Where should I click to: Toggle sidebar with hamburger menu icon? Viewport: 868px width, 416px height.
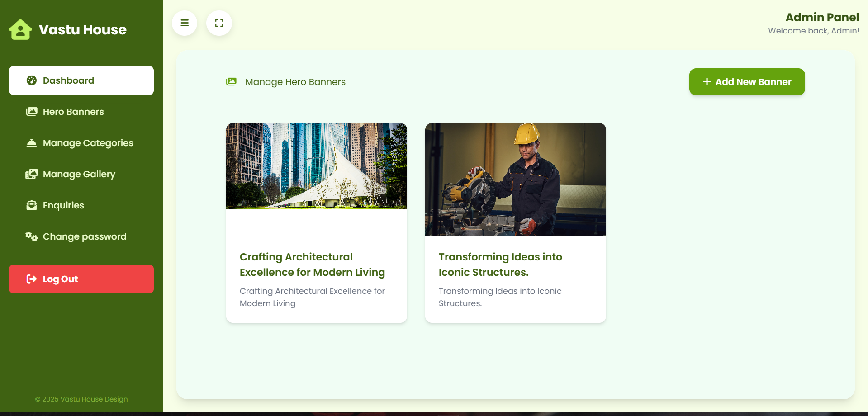[x=185, y=23]
